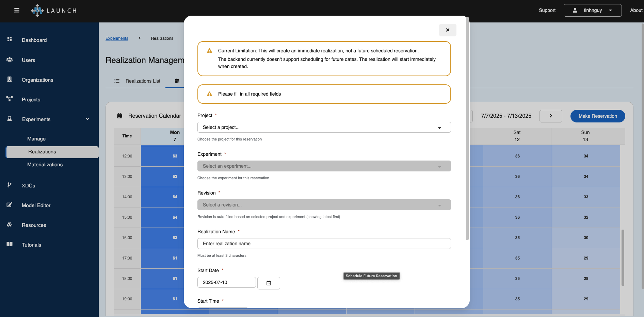Click the Users group icon
Viewport: 644px width, 317px height.
click(10, 60)
